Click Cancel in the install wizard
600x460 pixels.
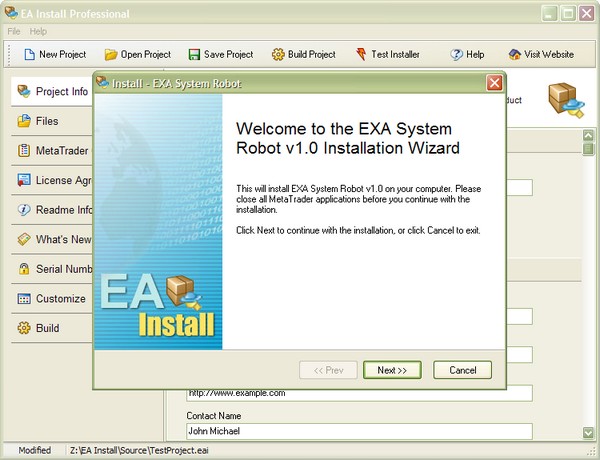pyautogui.click(x=463, y=370)
